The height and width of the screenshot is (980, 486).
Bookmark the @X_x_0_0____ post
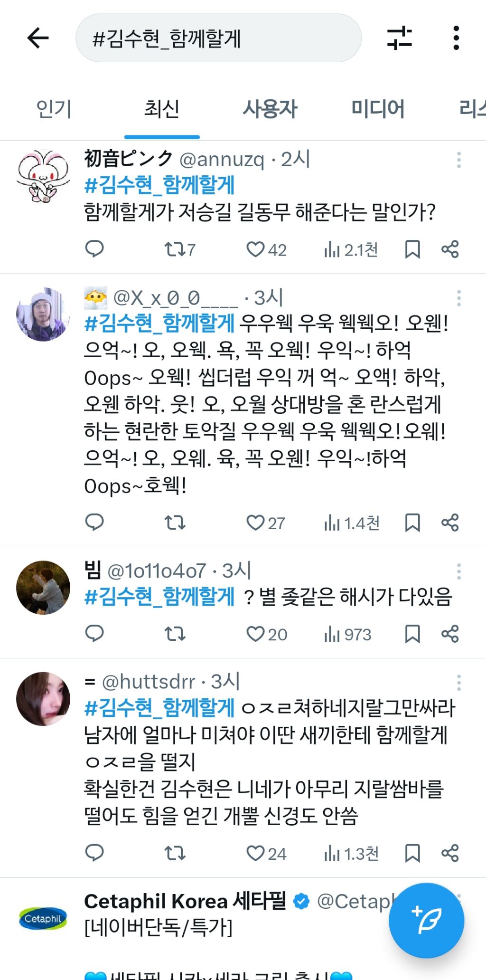click(x=412, y=523)
